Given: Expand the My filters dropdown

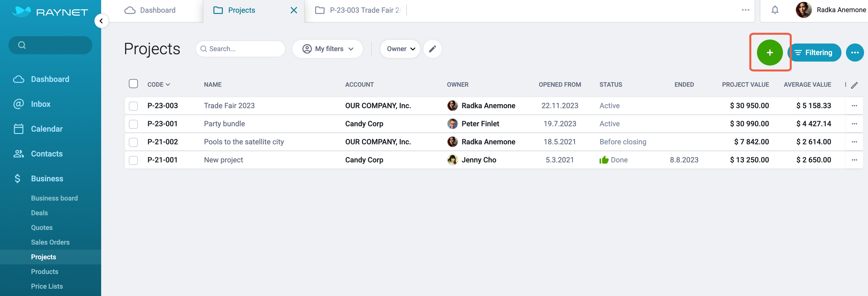Looking at the screenshot, I should (x=328, y=49).
